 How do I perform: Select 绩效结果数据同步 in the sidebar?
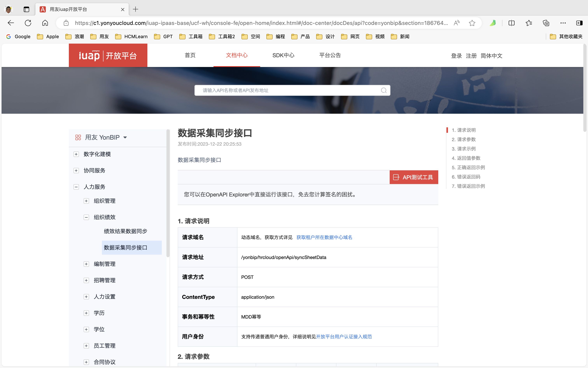(125, 231)
